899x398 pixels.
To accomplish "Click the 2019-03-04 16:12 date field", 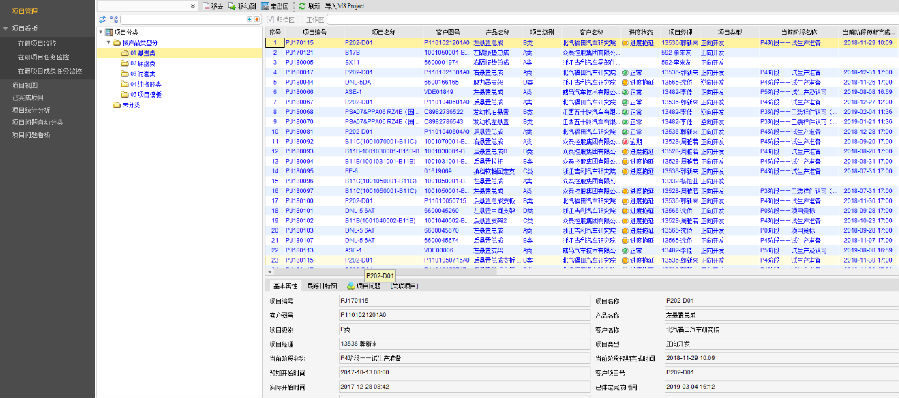I will [x=781, y=387].
